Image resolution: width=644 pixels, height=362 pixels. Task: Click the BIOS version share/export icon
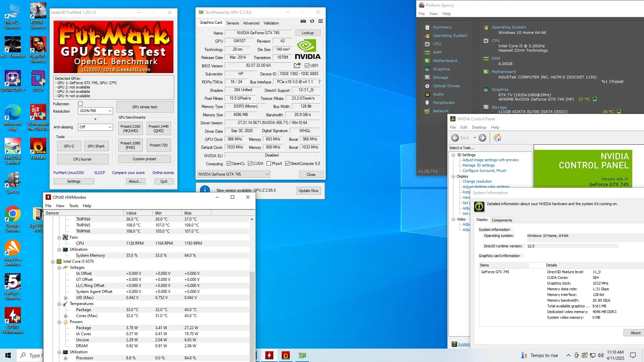[x=297, y=65]
